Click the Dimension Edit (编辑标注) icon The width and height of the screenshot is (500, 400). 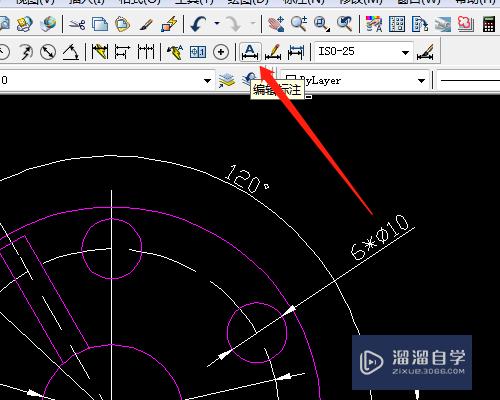click(x=250, y=52)
